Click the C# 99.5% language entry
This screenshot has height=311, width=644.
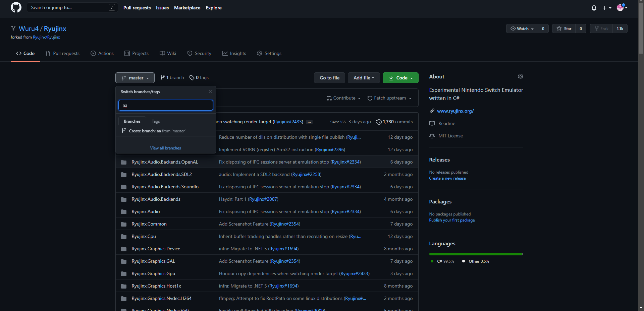pyautogui.click(x=442, y=261)
